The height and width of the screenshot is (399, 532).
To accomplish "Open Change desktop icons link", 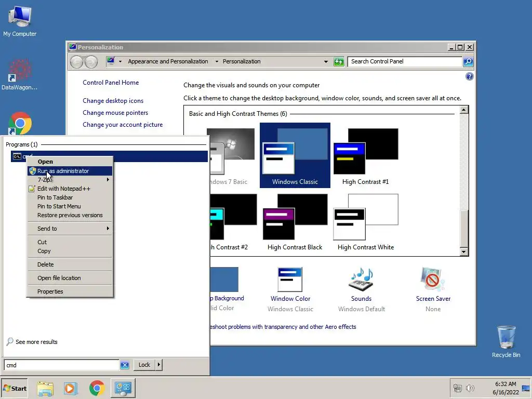I will point(113,101).
